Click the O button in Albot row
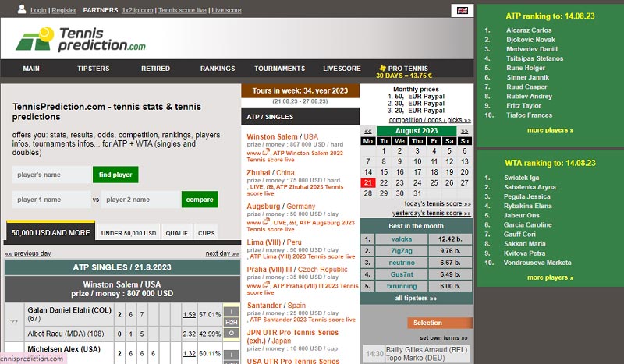 [x=231, y=334]
